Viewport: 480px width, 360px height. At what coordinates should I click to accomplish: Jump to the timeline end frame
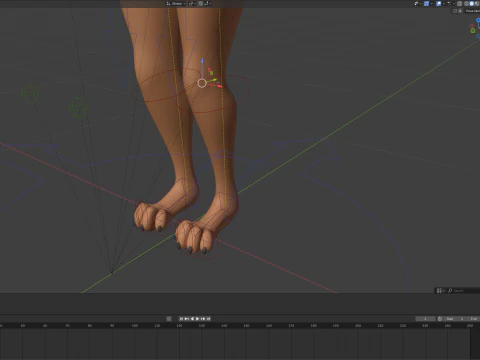click(208, 319)
